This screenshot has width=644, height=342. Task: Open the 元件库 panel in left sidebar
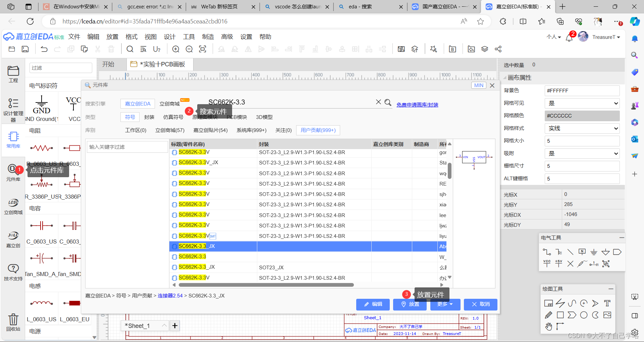(x=13, y=173)
